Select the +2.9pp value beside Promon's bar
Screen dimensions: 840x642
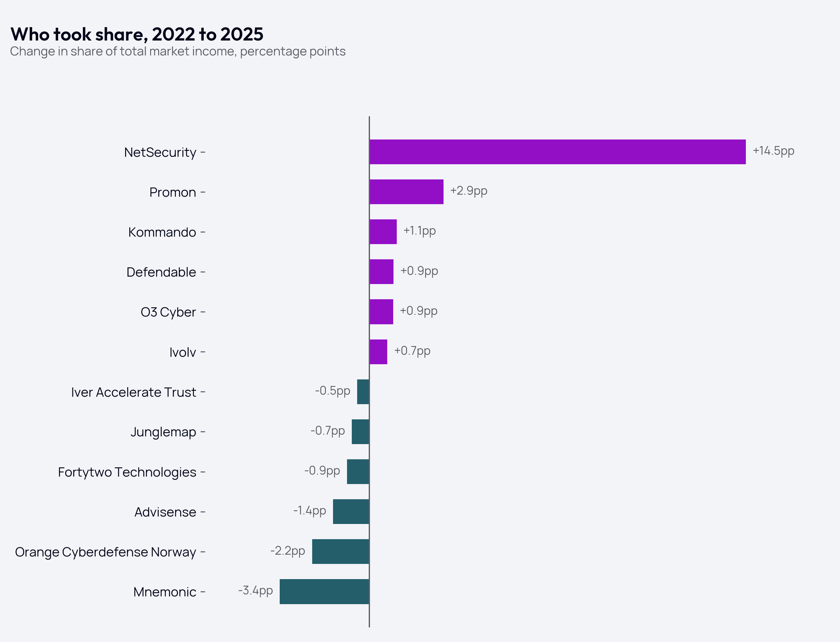pos(469,191)
